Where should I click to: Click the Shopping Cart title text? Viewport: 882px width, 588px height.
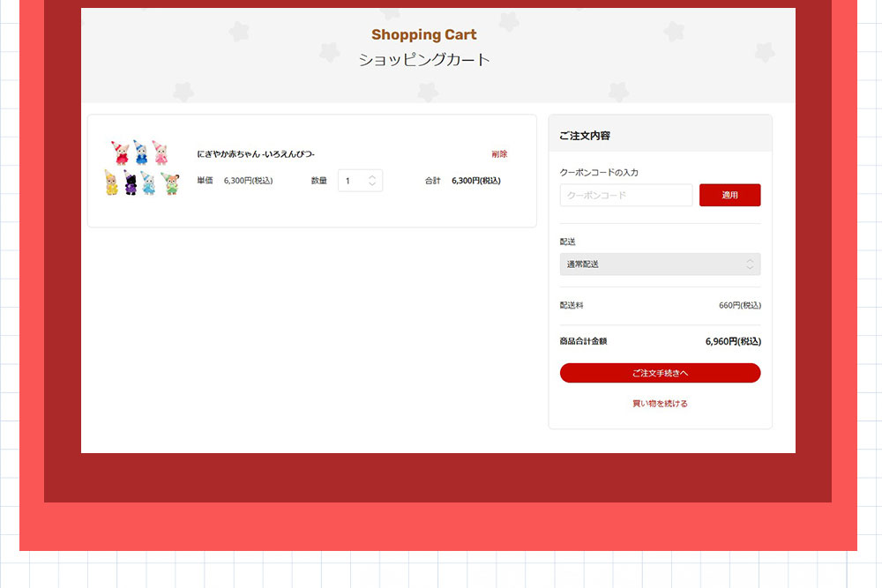423,35
